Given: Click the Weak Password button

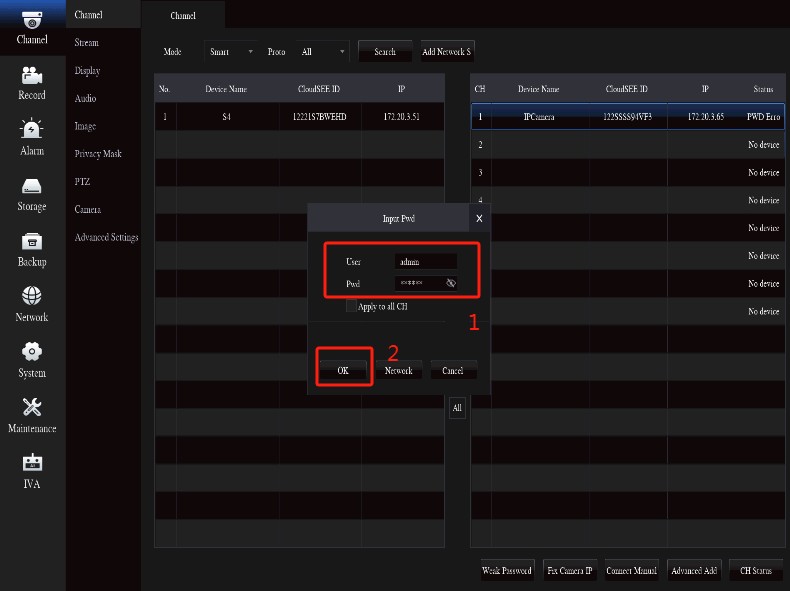Looking at the screenshot, I should (x=507, y=571).
